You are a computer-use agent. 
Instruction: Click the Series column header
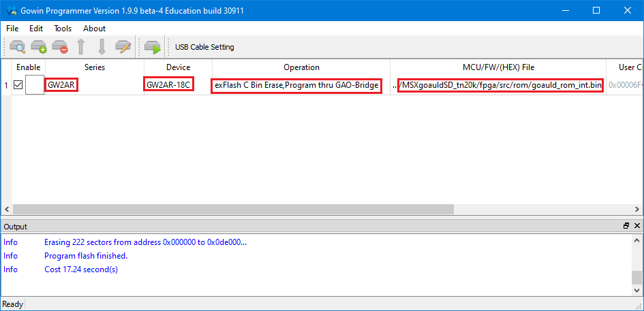[95, 67]
